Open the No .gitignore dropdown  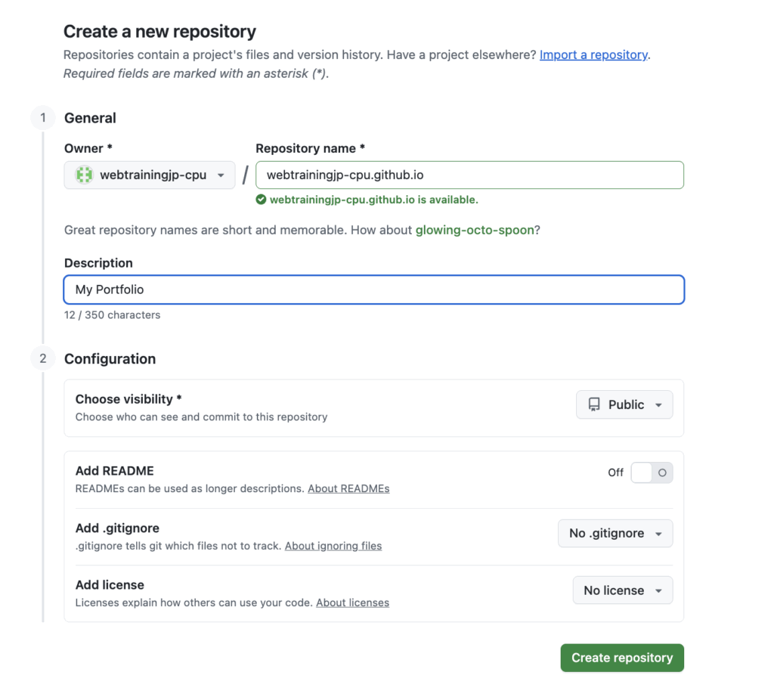click(x=615, y=533)
